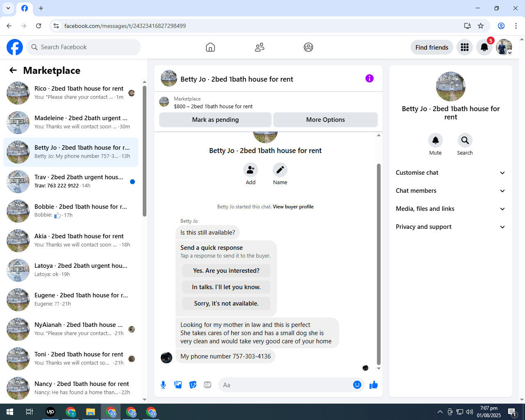Search in conversation magnifier icon

(x=465, y=140)
